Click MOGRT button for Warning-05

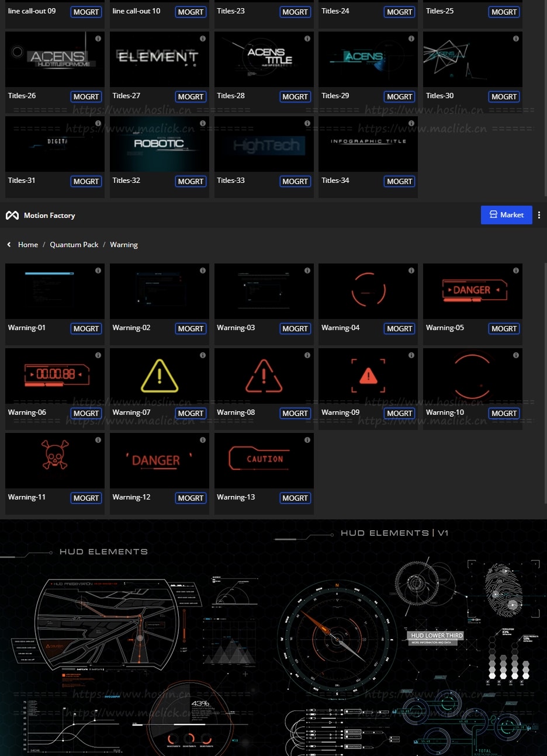click(504, 329)
